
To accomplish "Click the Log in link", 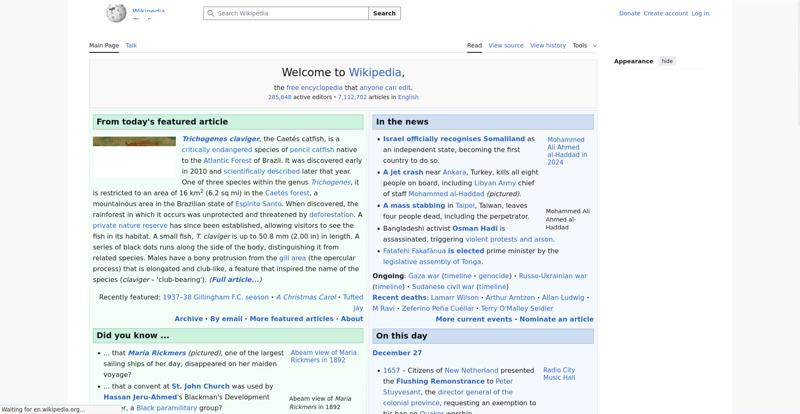I will click(x=700, y=14).
